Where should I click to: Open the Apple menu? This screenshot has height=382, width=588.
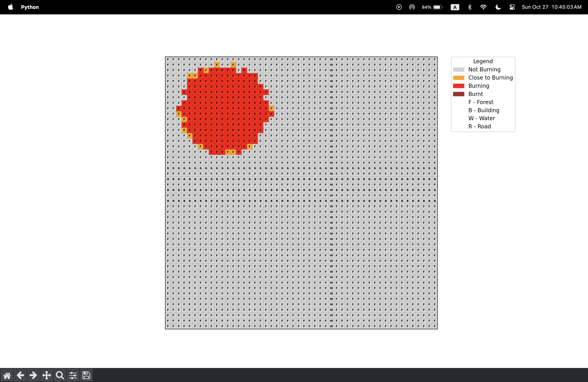[10, 7]
